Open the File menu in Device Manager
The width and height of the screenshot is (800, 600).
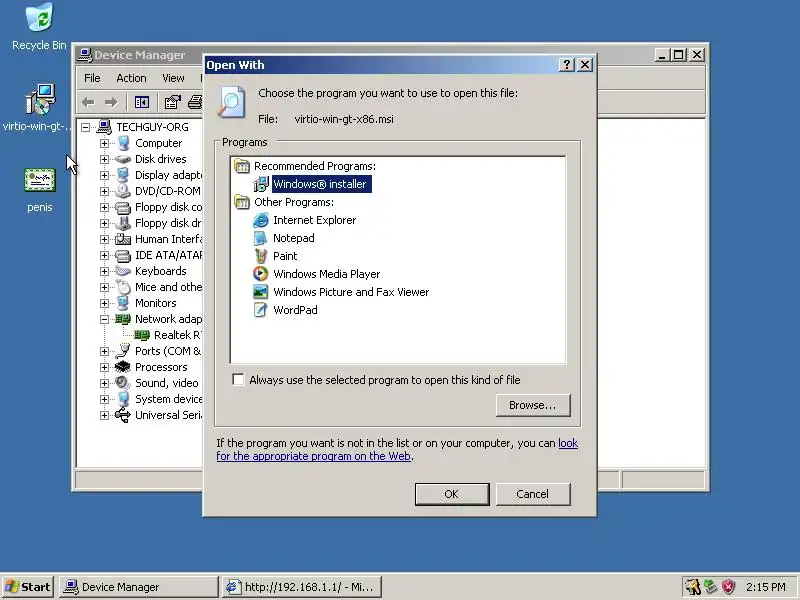pos(92,78)
